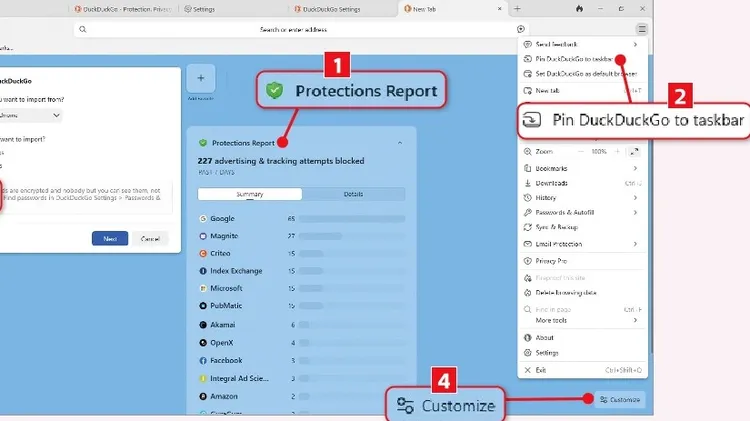Select Set DuckDuckGo as default browser
Screen dimensions: 750x421
[x=582, y=74]
